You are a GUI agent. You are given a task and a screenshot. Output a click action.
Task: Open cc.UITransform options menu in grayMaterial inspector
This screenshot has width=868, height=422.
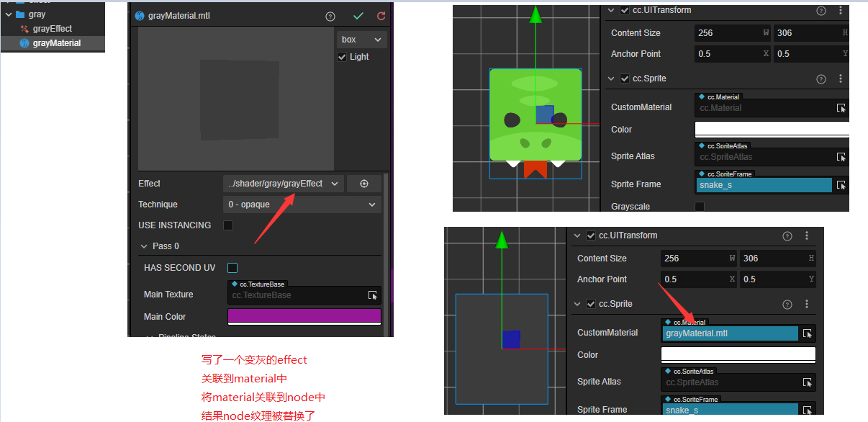click(807, 236)
